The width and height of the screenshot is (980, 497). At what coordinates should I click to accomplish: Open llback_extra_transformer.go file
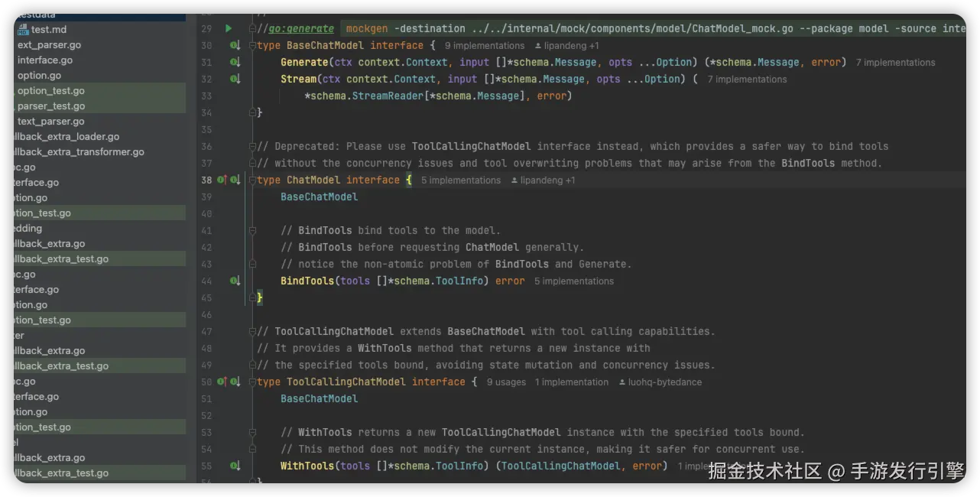[x=79, y=152]
